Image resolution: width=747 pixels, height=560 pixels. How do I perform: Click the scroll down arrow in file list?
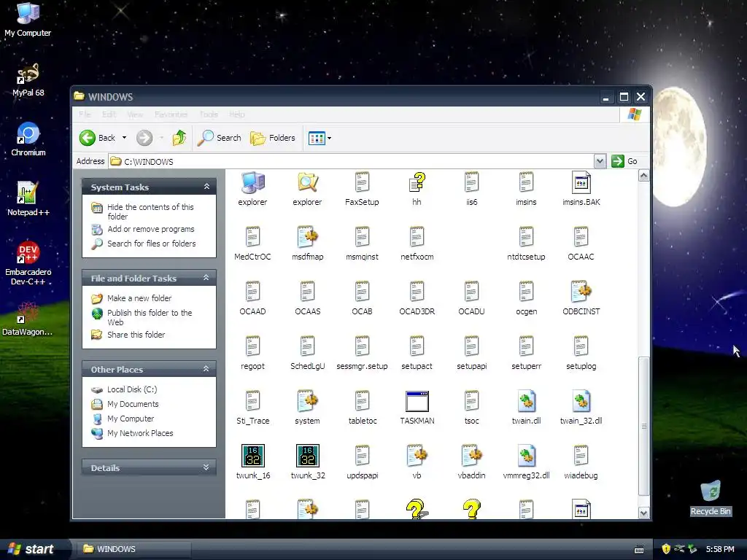click(x=643, y=513)
